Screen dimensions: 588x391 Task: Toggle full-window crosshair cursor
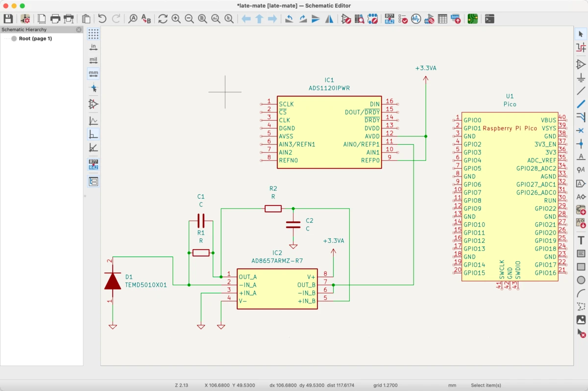[x=93, y=88]
